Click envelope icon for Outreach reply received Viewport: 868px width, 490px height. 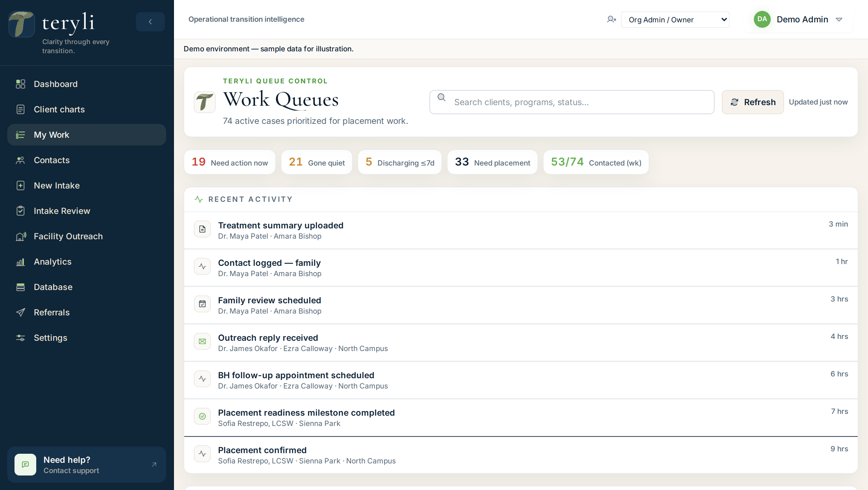(x=203, y=341)
